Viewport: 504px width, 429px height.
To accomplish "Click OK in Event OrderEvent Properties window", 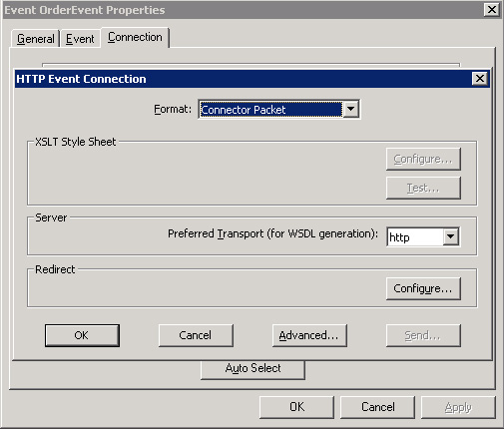I will (x=296, y=407).
